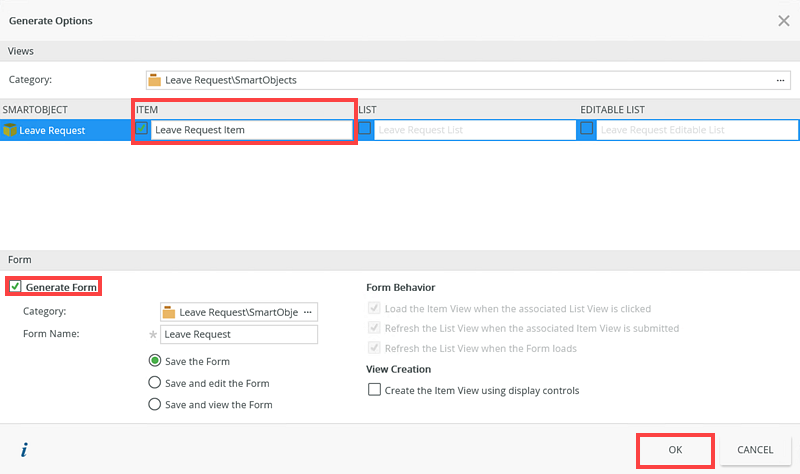Select Save and edit the Form option

click(154, 383)
